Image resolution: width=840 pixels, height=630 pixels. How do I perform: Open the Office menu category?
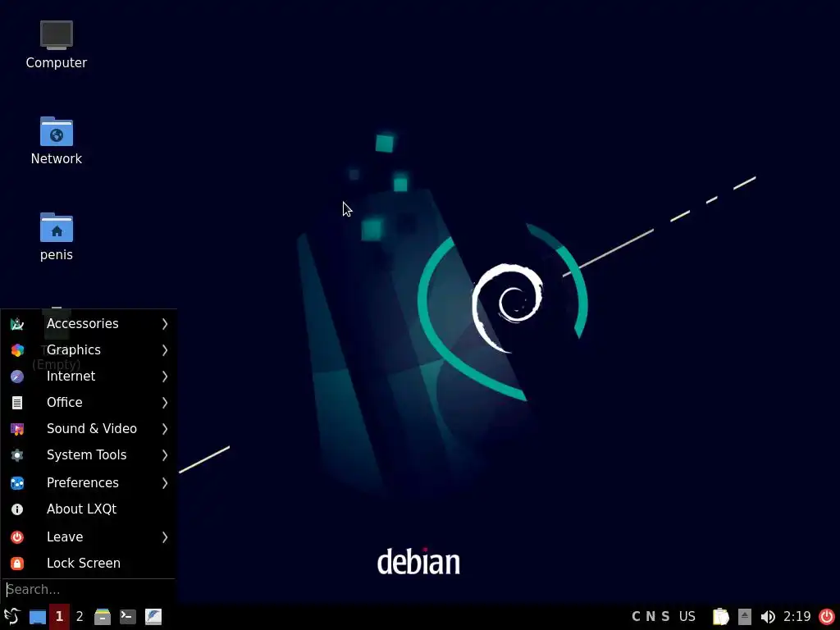pos(89,402)
